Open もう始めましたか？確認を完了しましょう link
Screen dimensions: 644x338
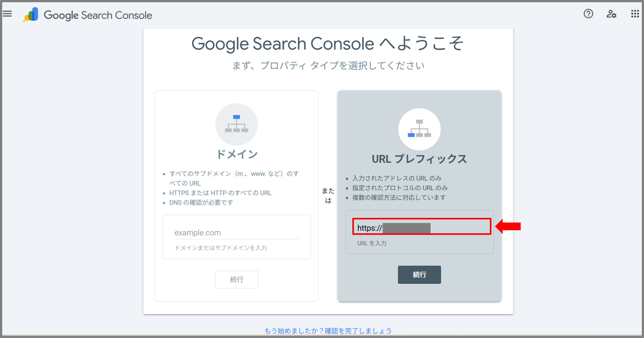(x=328, y=331)
